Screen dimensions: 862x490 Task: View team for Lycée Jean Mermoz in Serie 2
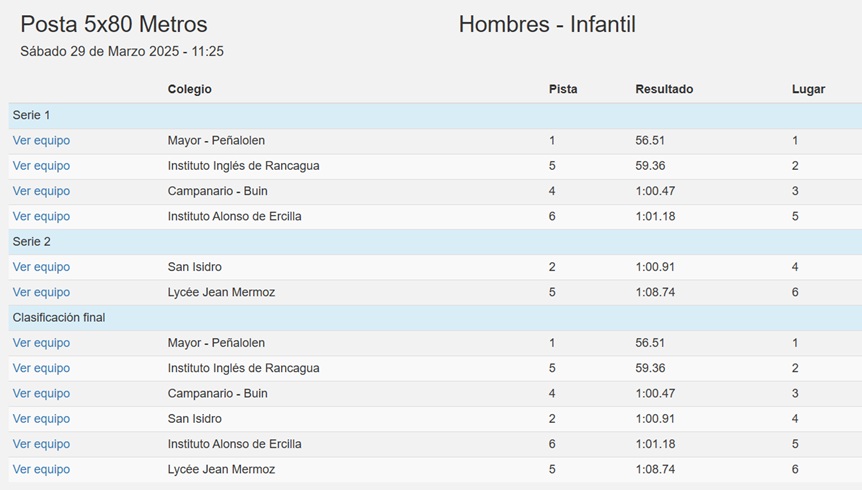[41, 292]
